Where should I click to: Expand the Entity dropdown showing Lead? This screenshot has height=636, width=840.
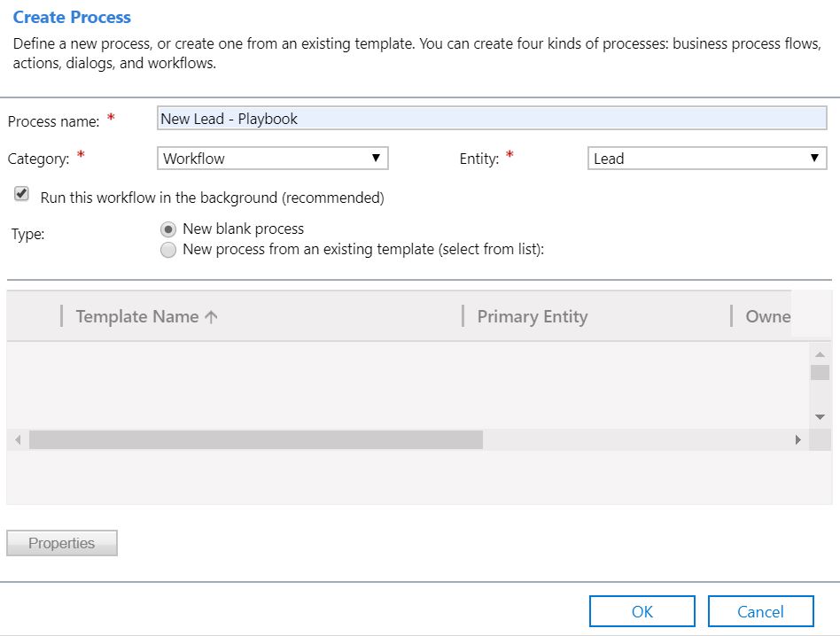(x=706, y=159)
